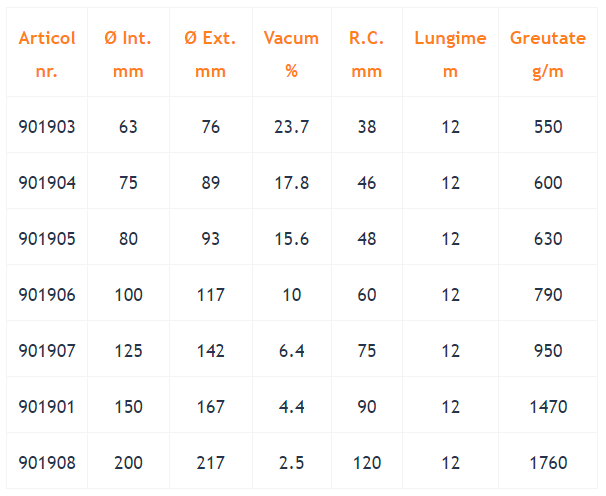606x496 pixels.
Task: Click the Vacum % column header
Action: pos(291,54)
